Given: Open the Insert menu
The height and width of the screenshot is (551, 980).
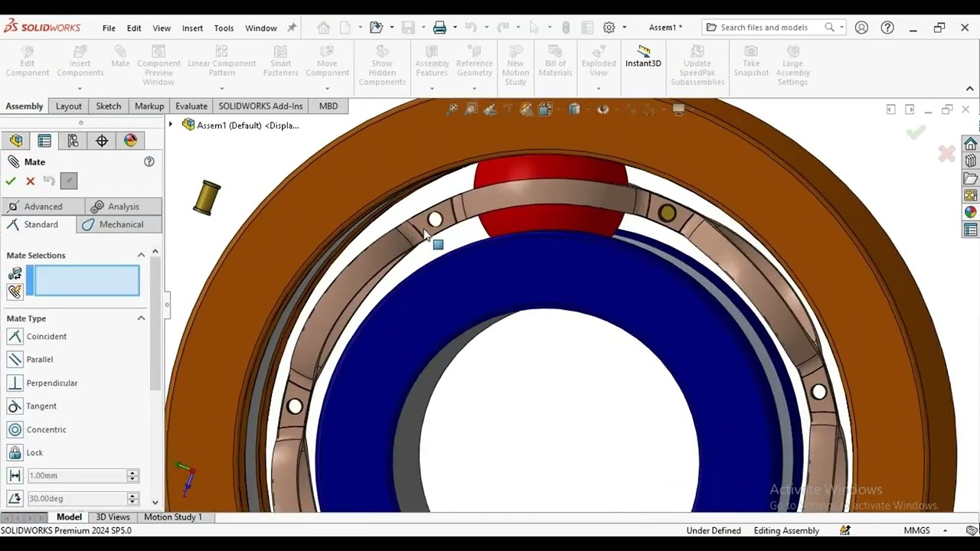Looking at the screenshot, I should tap(192, 28).
